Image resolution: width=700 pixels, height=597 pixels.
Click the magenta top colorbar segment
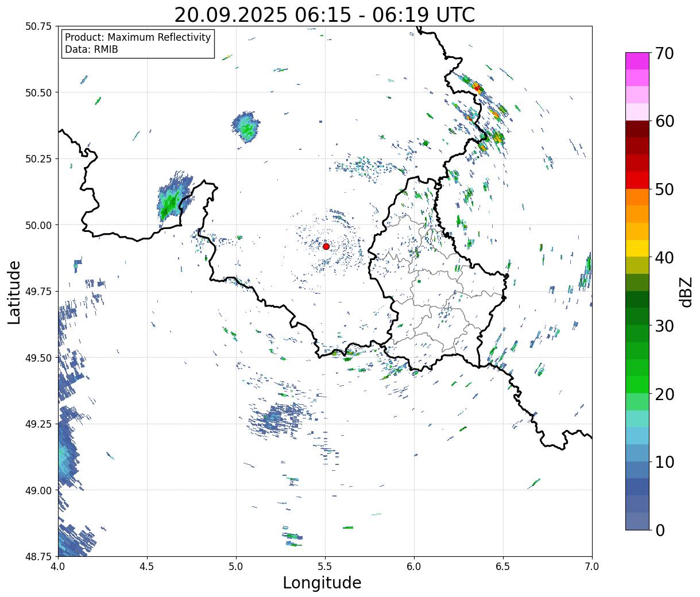[x=637, y=61]
